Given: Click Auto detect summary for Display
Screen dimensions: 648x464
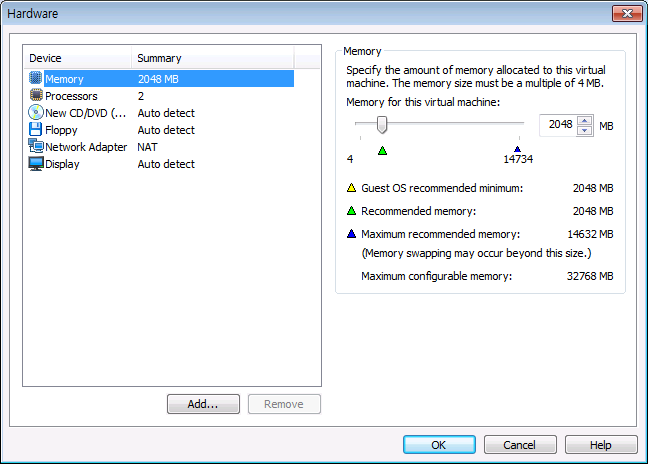Looking at the screenshot, I should (x=166, y=164).
